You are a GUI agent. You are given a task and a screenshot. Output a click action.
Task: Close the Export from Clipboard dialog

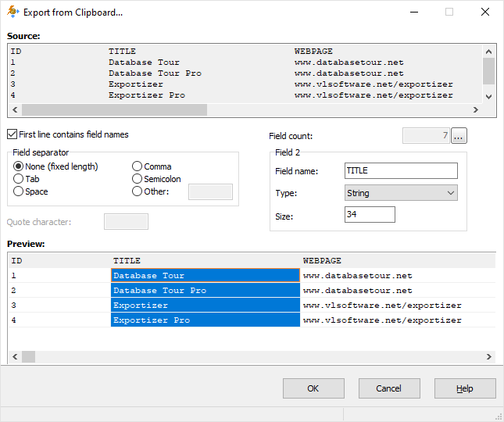485,12
